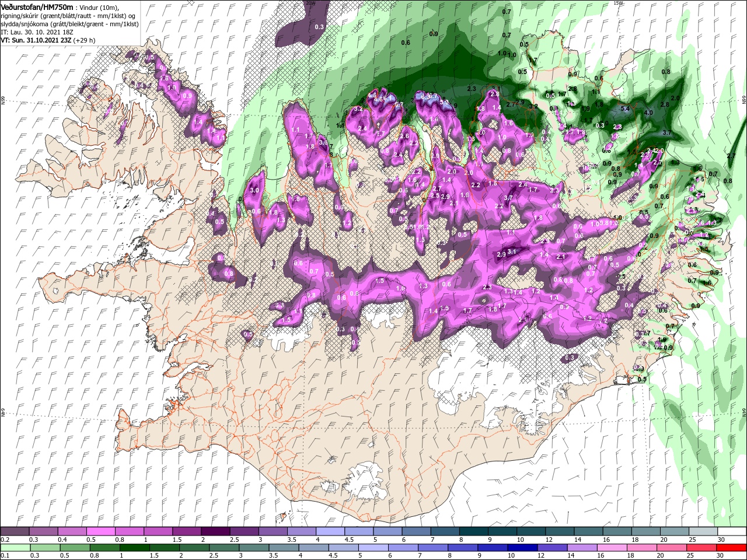The width and height of the screenshot is (747, 560).
Task: Click the upper legend swatch between 14 and 16
Action: pyautogui.click(x=588, y=531)
